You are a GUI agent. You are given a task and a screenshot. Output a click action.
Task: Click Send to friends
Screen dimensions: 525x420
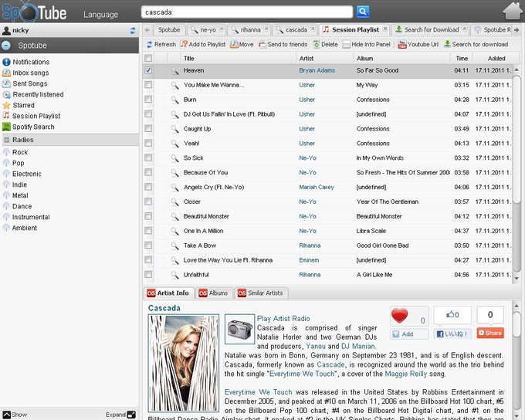tap(283, 44)
